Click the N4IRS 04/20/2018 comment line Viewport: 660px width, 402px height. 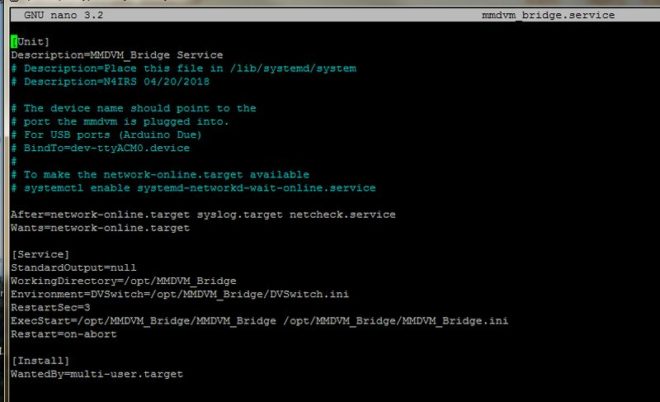tap(110, 82)
